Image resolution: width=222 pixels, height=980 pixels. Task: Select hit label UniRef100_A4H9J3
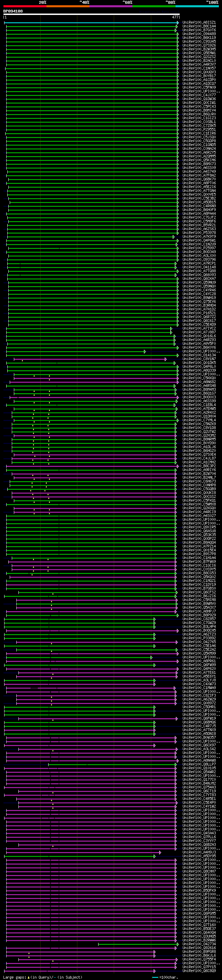click(x=199, y=852)
